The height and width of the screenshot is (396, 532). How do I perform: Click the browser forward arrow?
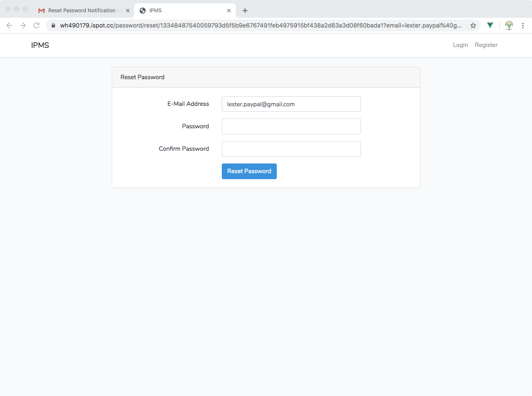(x=23, y=25)
